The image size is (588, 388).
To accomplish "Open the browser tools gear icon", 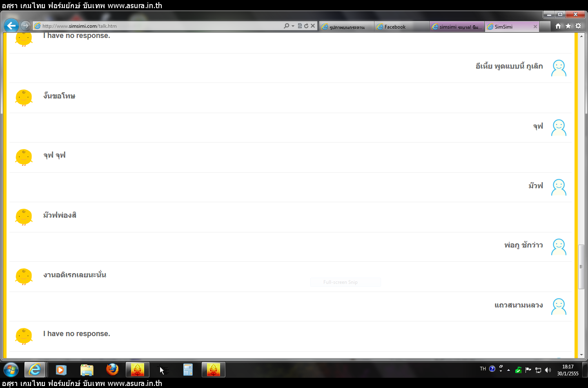I will 578,26.
